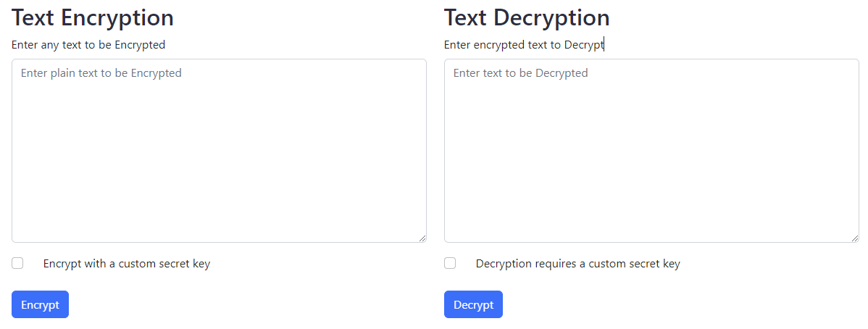This screenshot has width=868, height=329.
Task: Click resize grip icon of decryption textarea
Action: click(x=855, y=238)
